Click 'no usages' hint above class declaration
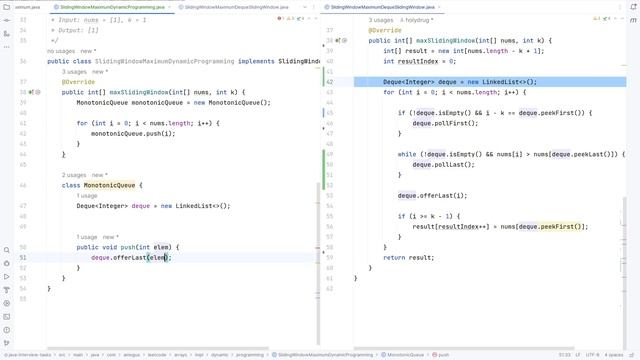The width and height of the screenshot is (640, 360). pyautogui.click(x=61, y=51)
